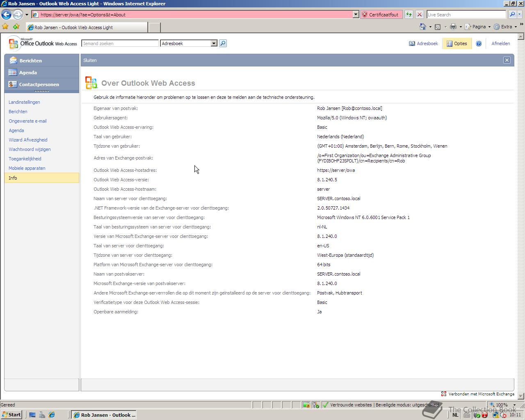Click the IE Forward navigation button
This screenshot has width=525, height=420.
click(17, 14)
